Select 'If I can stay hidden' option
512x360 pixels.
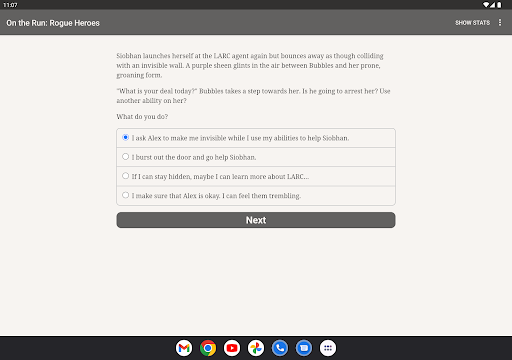(x=256, y=176)
